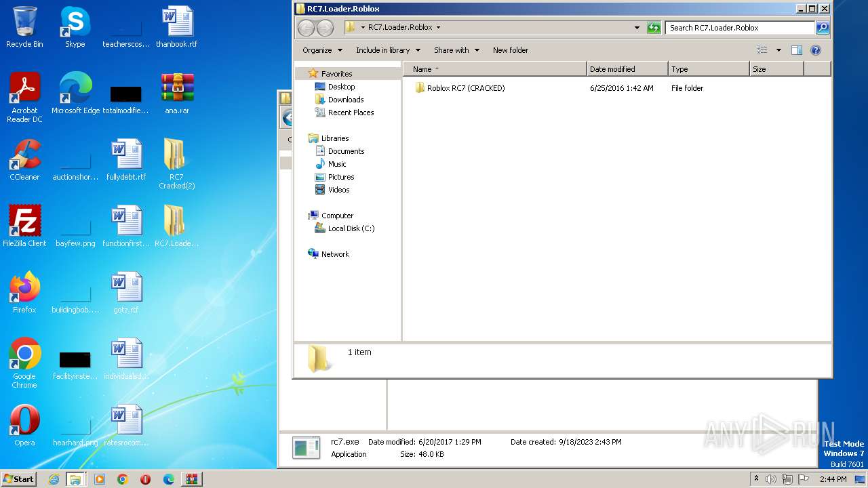Sort by the Size column header
Screen dimensions: 868x488
(x=776, y=69)
